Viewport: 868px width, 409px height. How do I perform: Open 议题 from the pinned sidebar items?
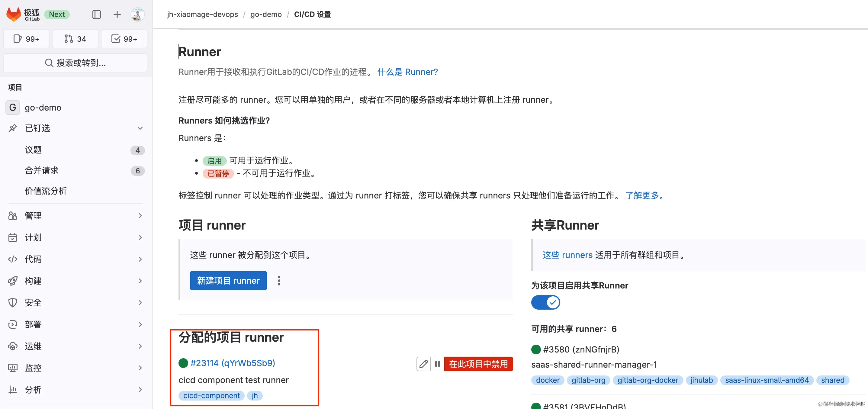(x=33, y=150)
